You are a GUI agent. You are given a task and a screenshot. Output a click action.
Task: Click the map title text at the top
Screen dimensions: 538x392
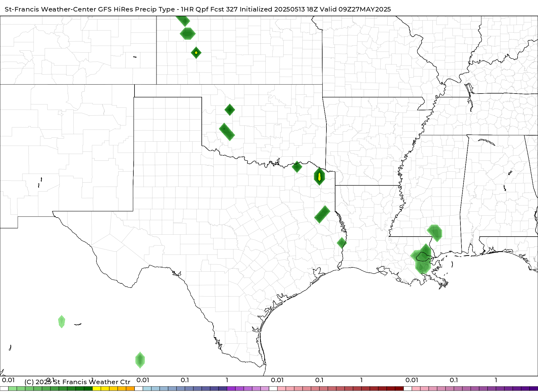click(x=198, y=9)
